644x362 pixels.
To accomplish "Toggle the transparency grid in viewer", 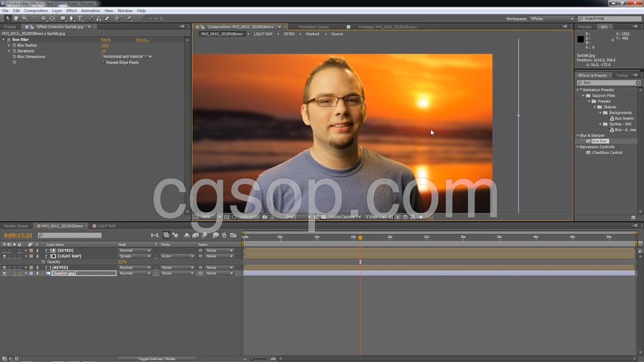I will 324,217.
